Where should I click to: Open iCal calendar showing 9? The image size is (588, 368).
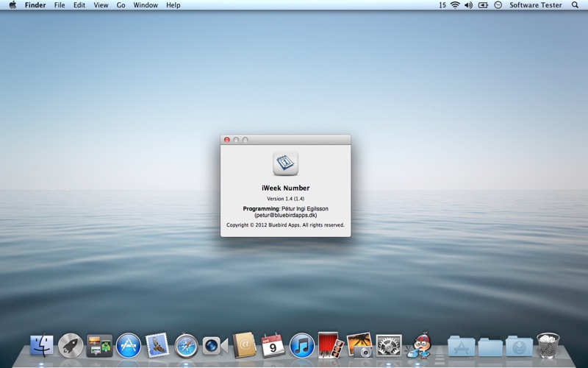tap(273, 345)
